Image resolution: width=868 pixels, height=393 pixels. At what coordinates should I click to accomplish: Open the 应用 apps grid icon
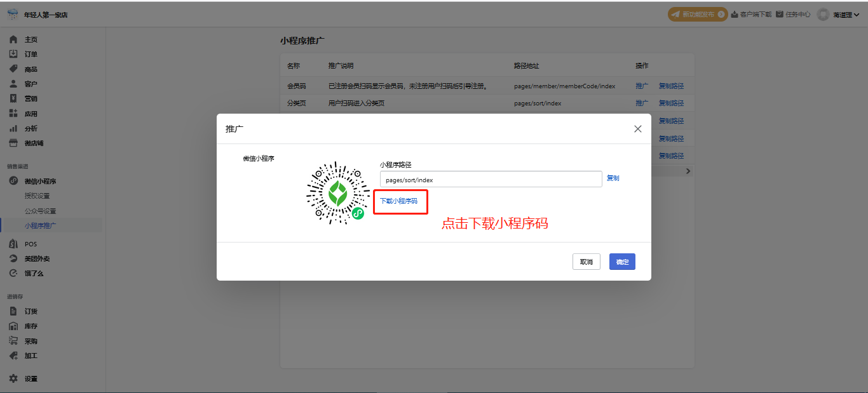(13, 113)
